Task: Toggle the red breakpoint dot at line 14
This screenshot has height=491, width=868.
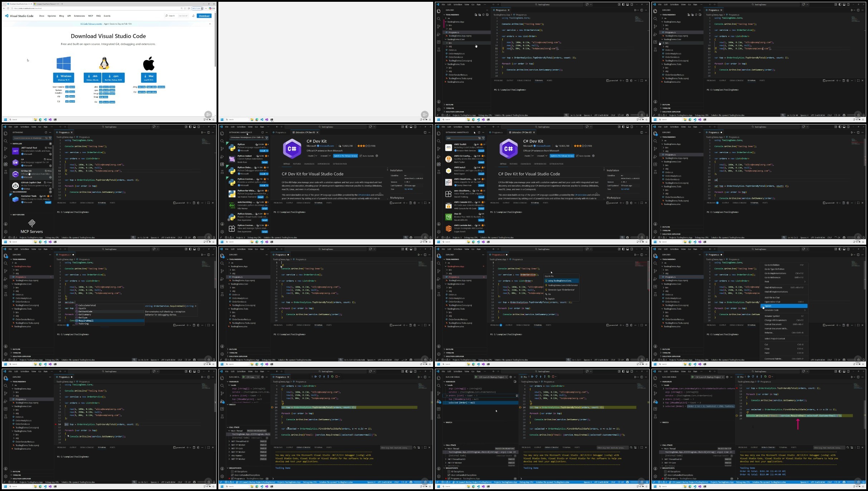Action: (x=56, y=424)
